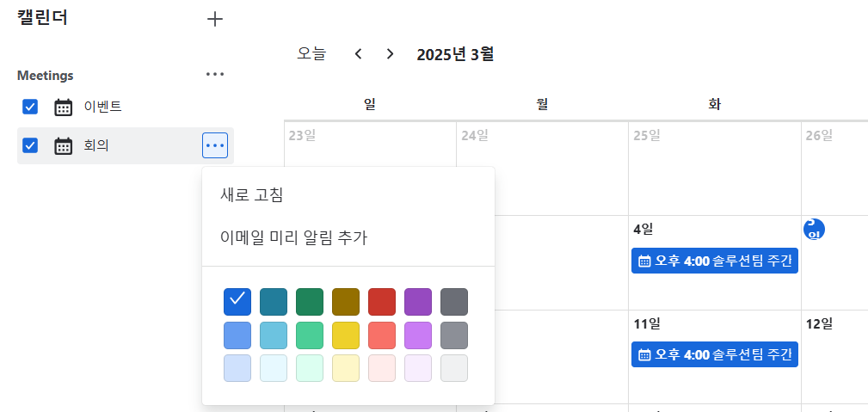Image resolution: width=868 pixels, height=412 pixels.
Task: Choose the mint green color swatch
Action: coord(310,335)
